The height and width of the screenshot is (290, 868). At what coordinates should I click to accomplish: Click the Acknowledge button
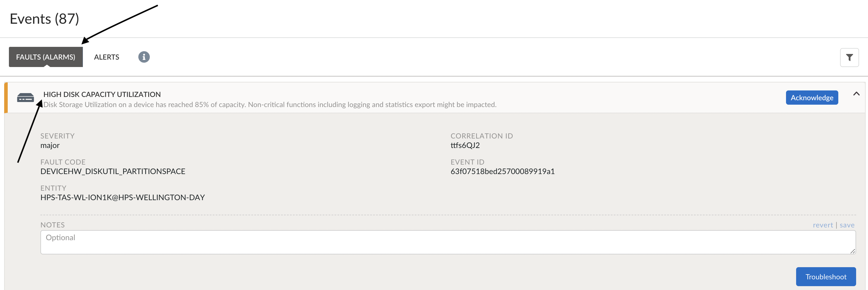click(x=812, y=97)
